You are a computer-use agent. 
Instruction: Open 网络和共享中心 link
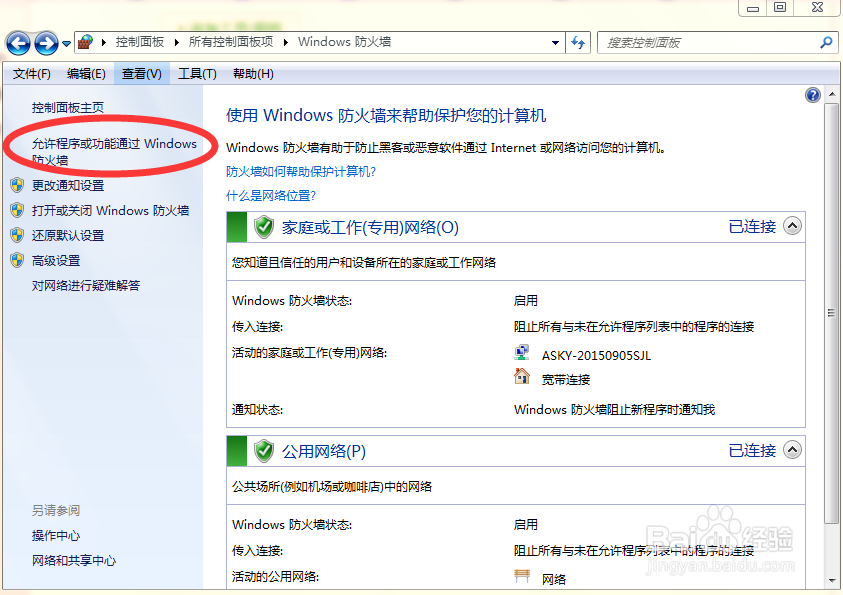(x=74, y=561)
